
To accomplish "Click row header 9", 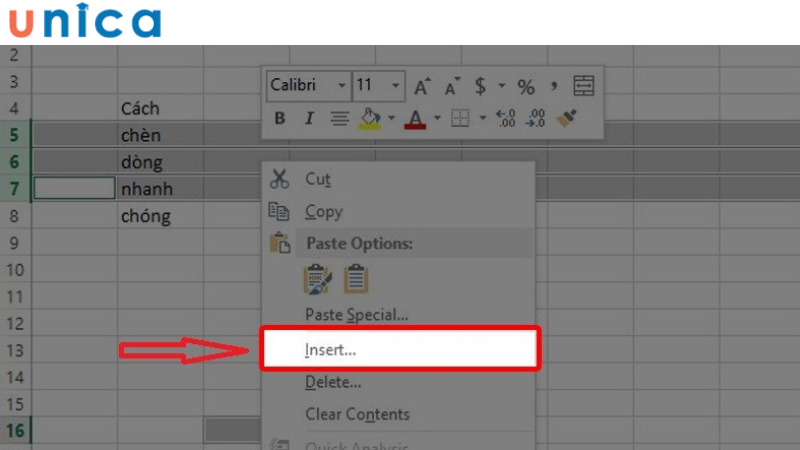I will coord(15,243).
